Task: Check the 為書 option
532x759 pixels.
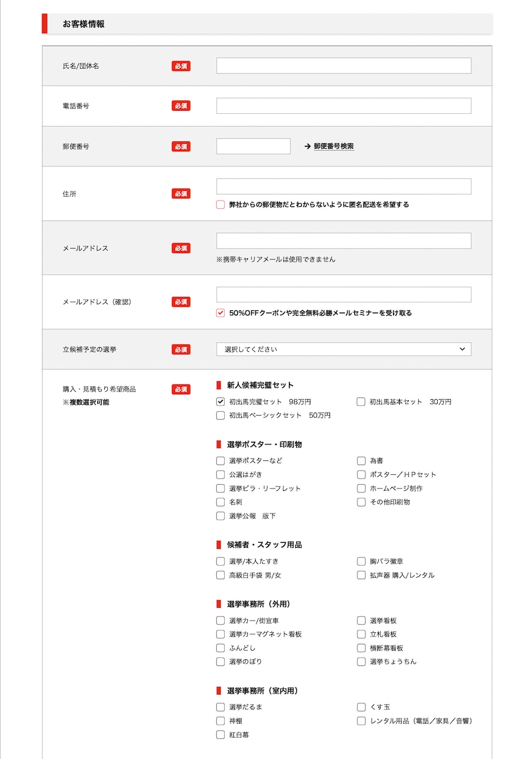Action: click(x=361, y=460)
